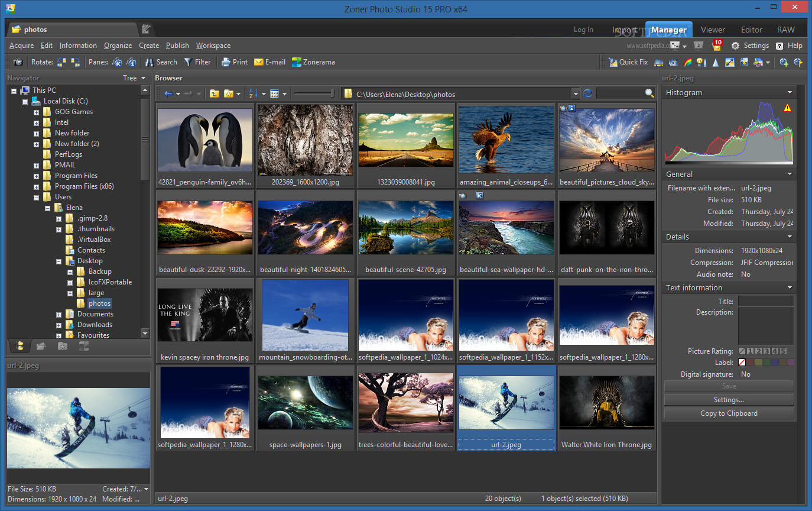Click the Log In link

pyautogui.click(x=583, y=30)
